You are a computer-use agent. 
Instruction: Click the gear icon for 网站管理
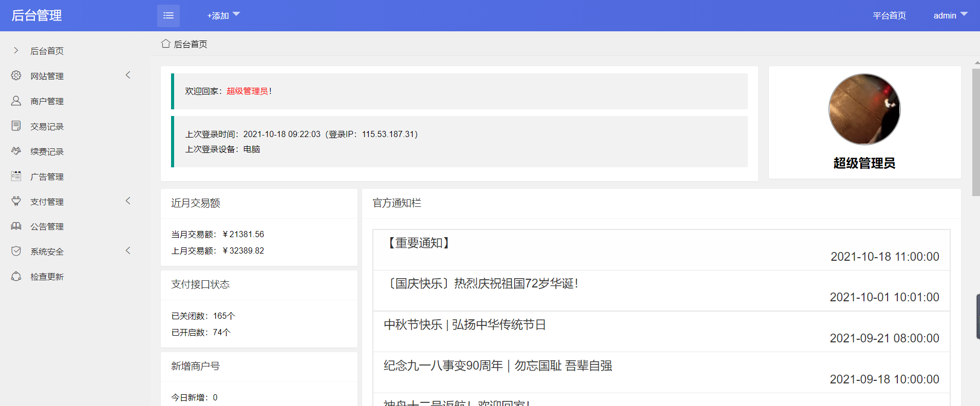coord(16,75)
